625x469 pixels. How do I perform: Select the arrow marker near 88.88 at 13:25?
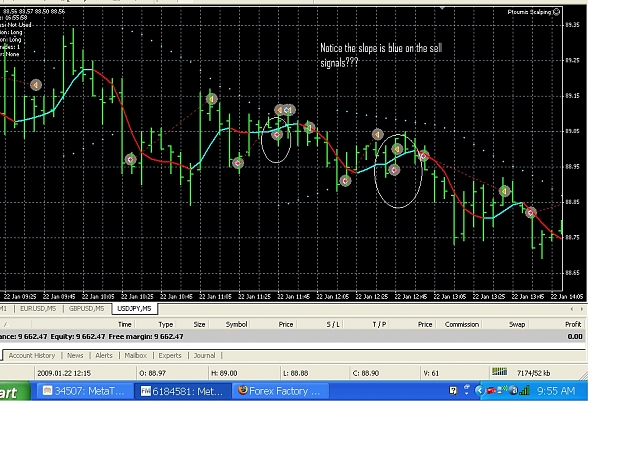pos(504,191)
